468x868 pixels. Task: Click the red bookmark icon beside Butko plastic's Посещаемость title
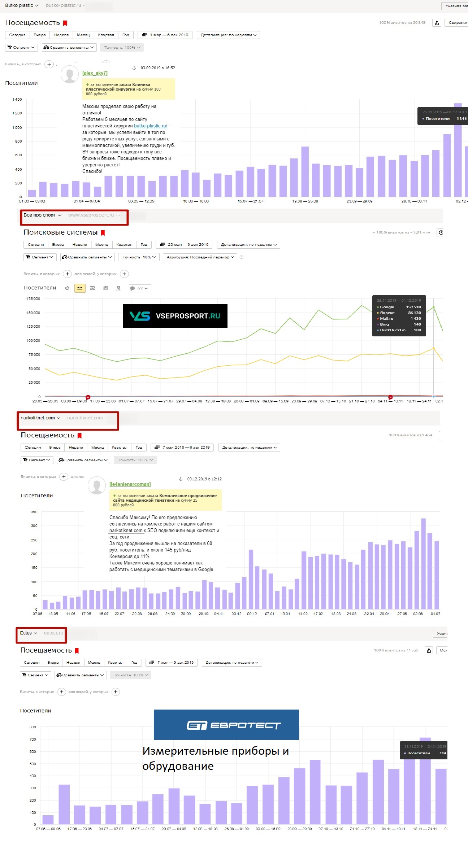65,23
